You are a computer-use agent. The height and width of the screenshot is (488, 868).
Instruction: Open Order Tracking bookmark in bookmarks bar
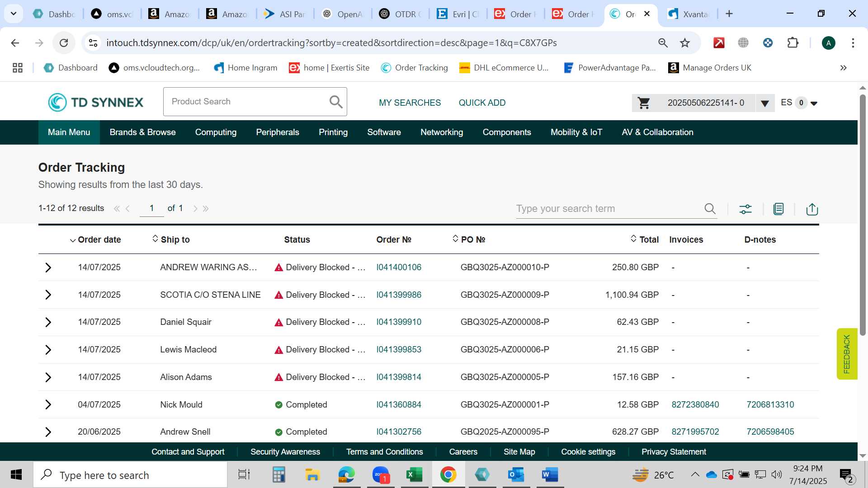(414, 68)
